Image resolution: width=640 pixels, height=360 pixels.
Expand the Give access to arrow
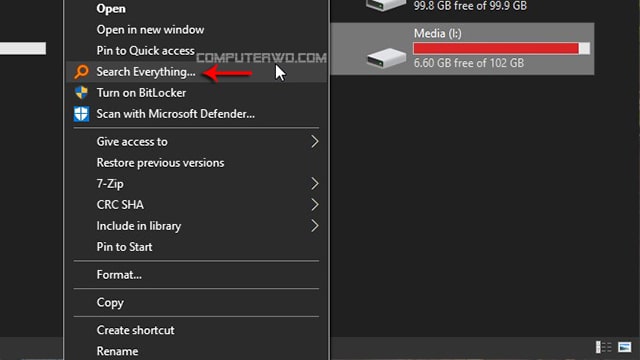pyautogui.click(x=315, y=142)
